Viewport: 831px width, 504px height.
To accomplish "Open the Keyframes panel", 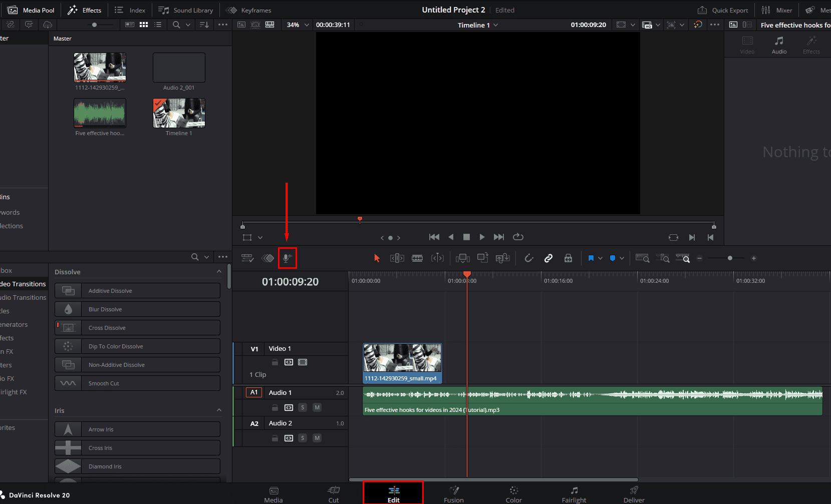I will tap(248, 10).
